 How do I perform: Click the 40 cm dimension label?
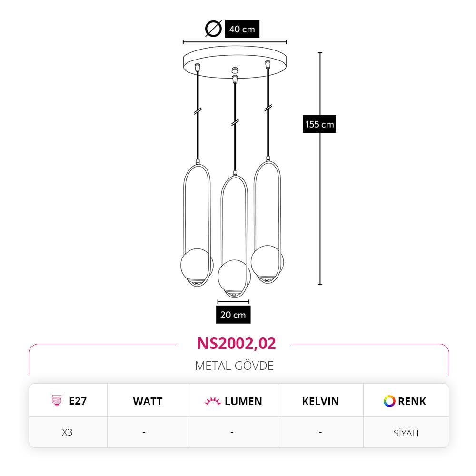coord(242,29)
